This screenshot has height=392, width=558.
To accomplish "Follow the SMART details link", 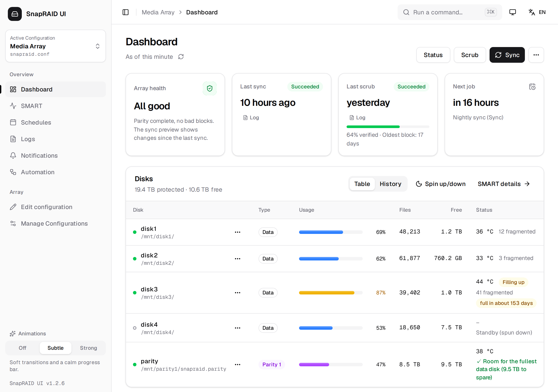I will (504, 184).
